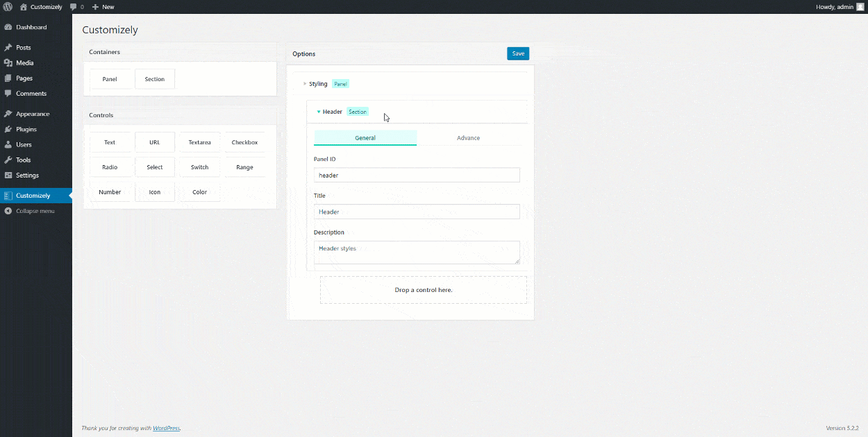Click the Users person icon

click(8, 144)
